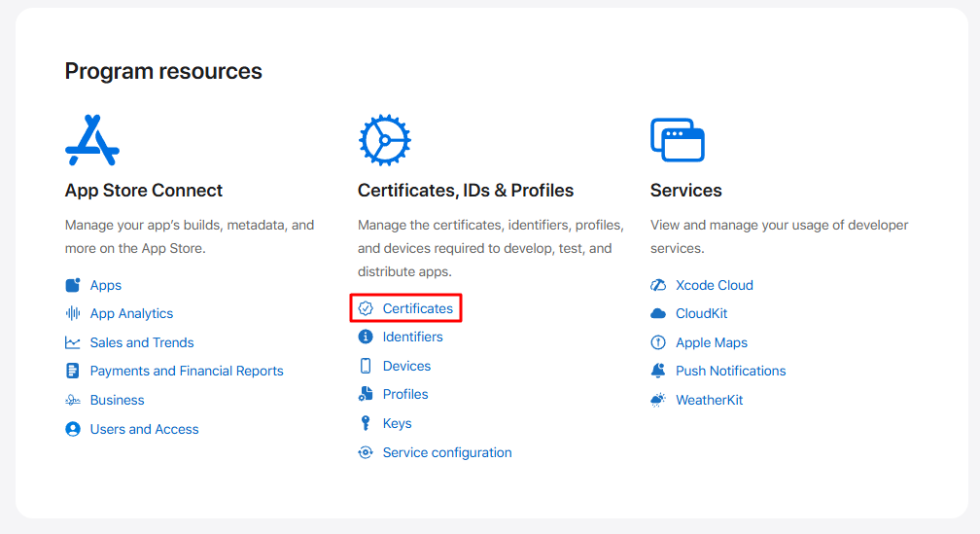The height and width of the screenshot is (534, 980).
Task: Click the App Store Connect logo icon
Action: tap(91, 140)
